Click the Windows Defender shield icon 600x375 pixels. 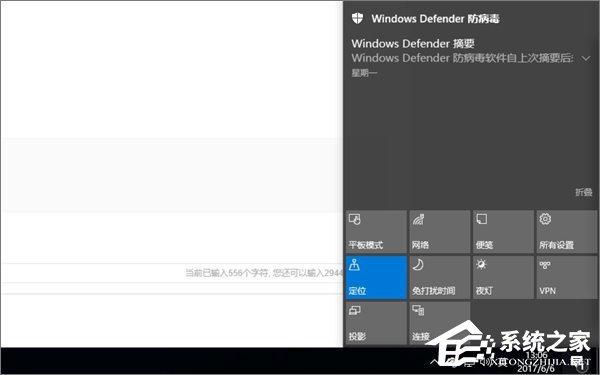357,18
